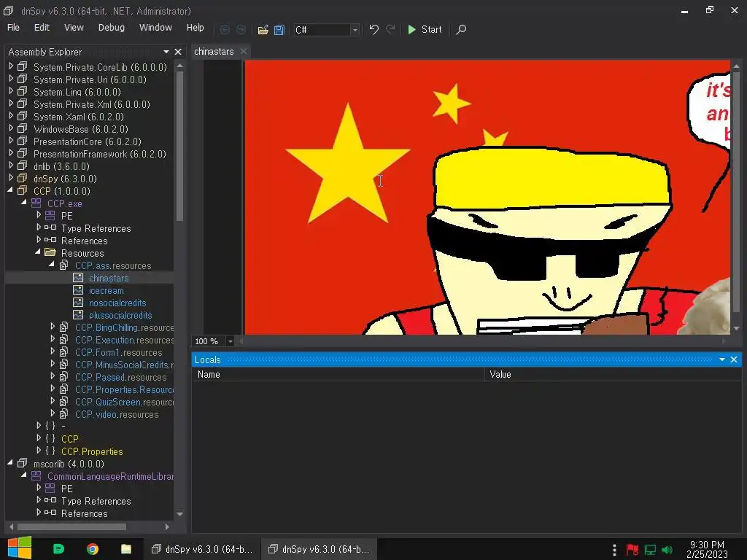747x560 pixels.
Task: Open the Locals panel options arrow
Action: pos(722,359)
